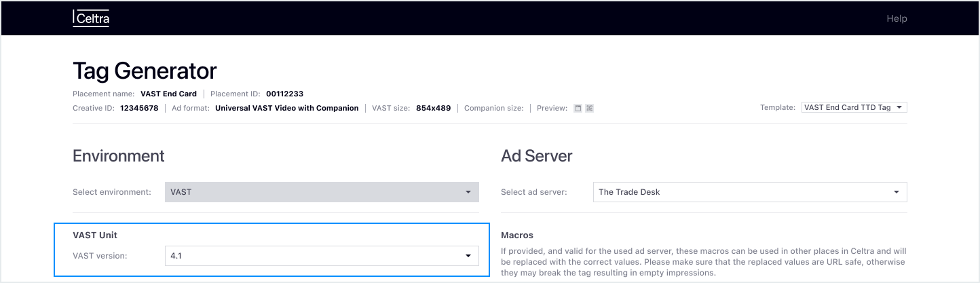Open the browser window preview icon
The height and width of the screenshot is (283, 980).
578,108
